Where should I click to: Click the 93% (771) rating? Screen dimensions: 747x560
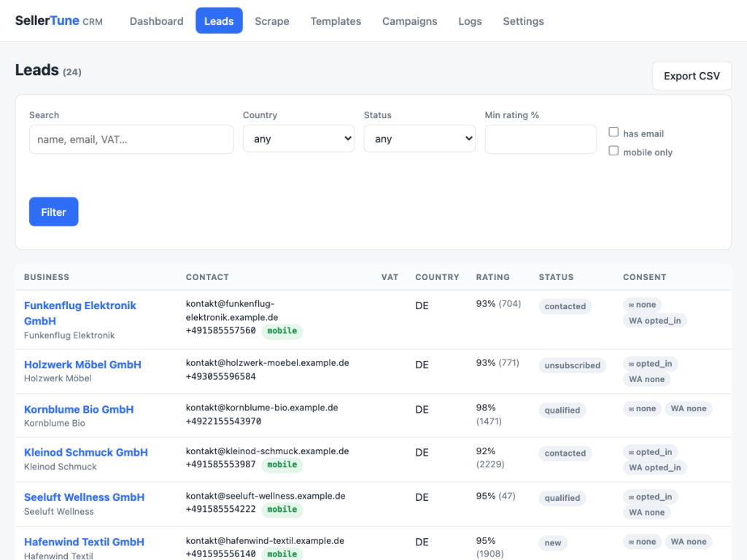498,362
